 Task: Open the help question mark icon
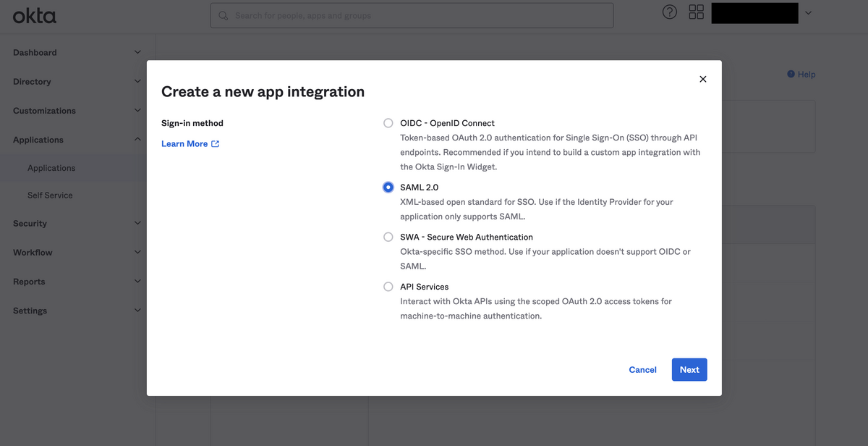670,12
